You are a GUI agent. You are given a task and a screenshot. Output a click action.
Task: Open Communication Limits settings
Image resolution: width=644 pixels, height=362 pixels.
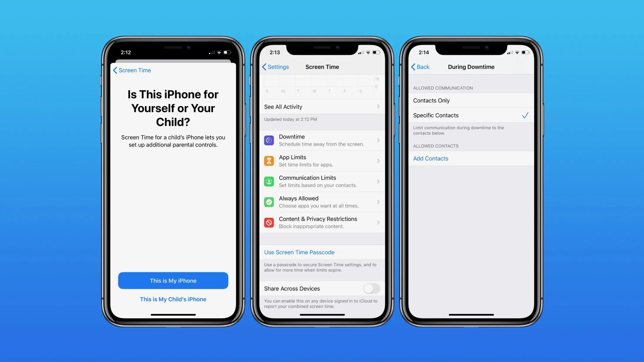[x=322, y=181]
